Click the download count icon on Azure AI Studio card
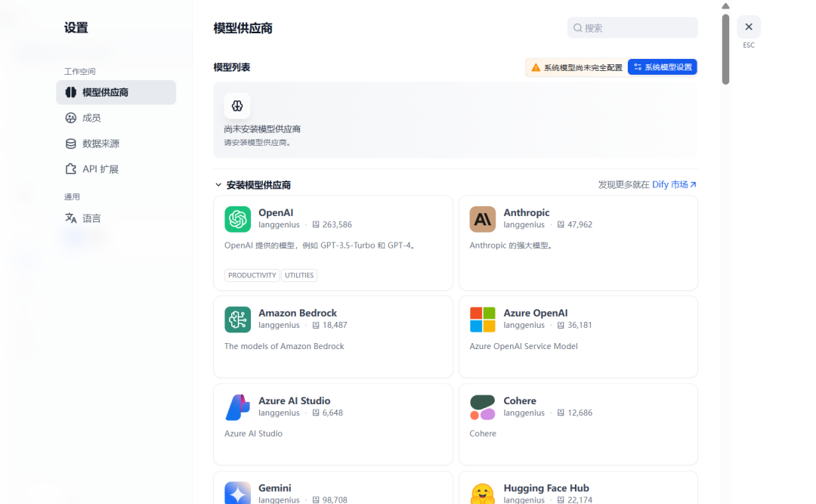The height and width of the screenshot is (504, 816). [x=315, y=413]
